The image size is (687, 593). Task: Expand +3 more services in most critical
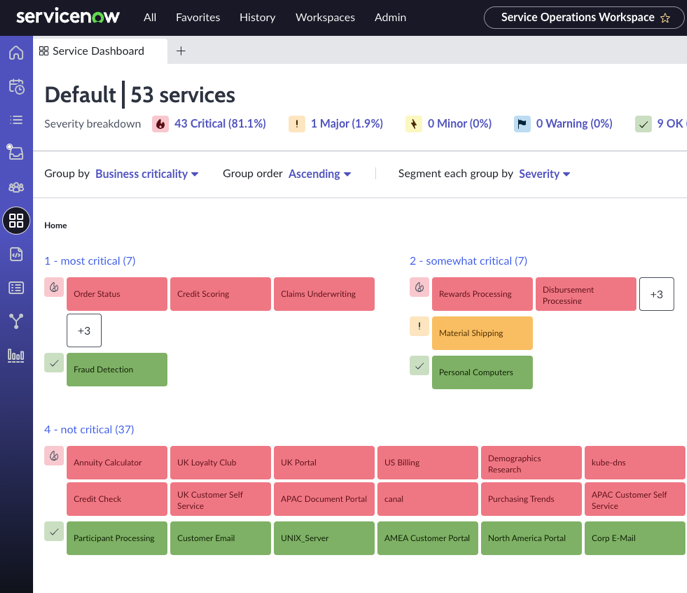click(84, 330)
